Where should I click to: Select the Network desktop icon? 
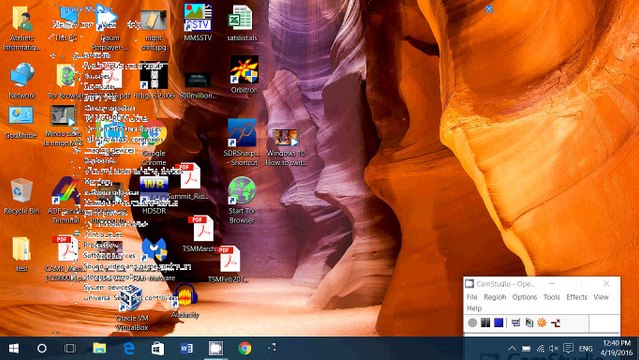[22, 80]
